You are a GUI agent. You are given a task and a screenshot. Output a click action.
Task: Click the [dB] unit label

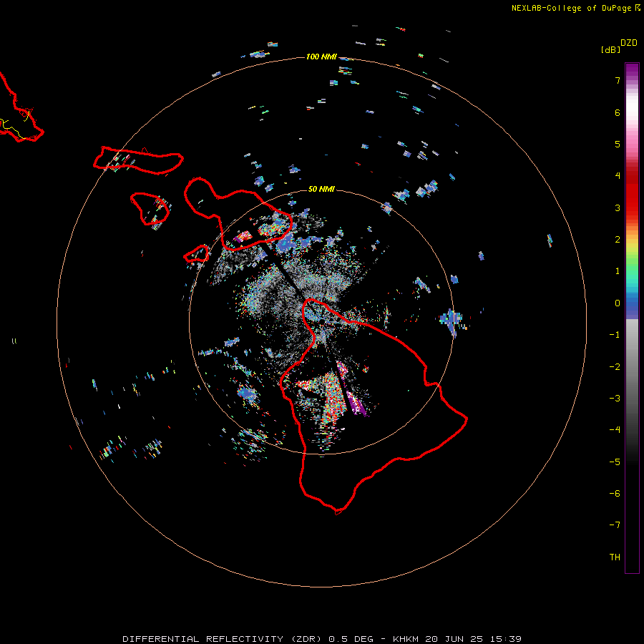610,49
